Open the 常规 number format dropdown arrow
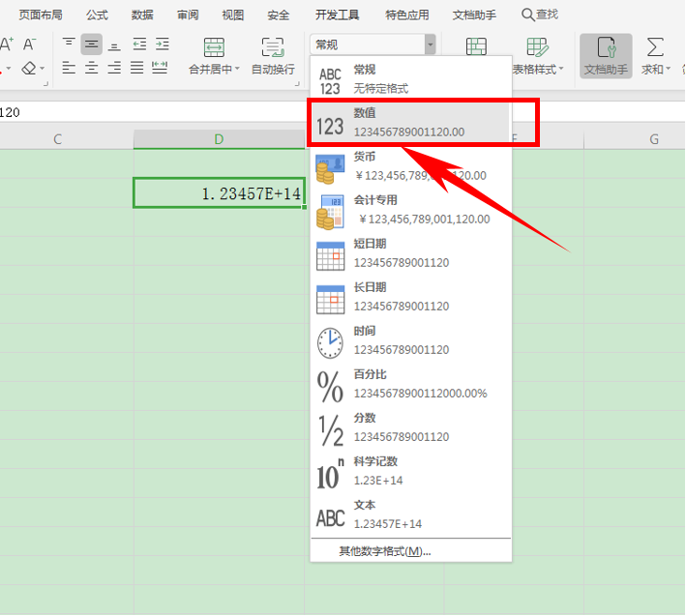Viewport: 686px width, 616px height. click(x=430, y=44)
